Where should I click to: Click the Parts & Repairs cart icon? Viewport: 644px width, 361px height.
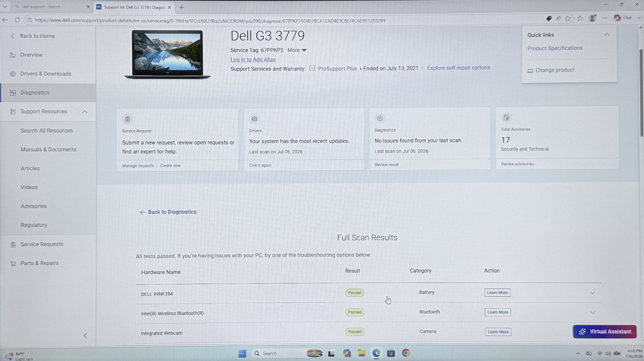click(13, 264)
